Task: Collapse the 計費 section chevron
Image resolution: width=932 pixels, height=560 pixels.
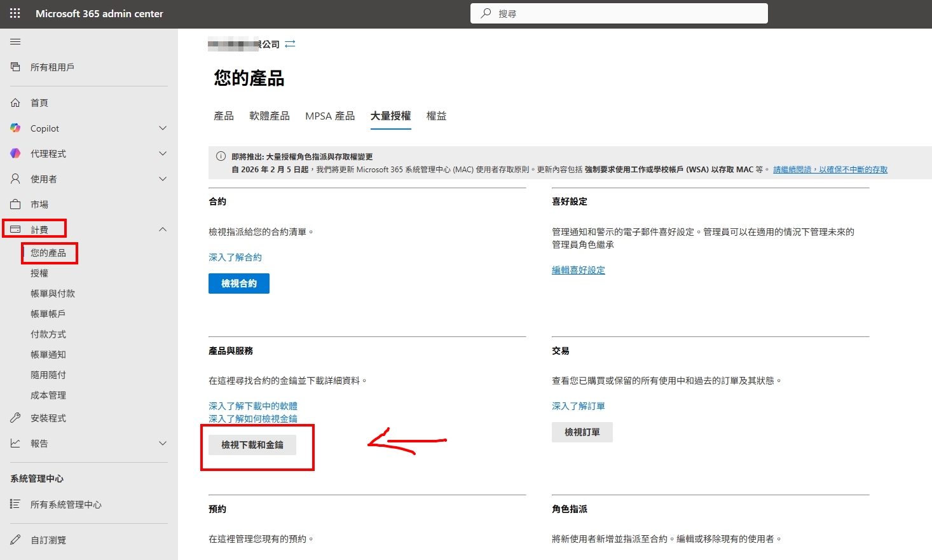Action: (x=163, y=229)
